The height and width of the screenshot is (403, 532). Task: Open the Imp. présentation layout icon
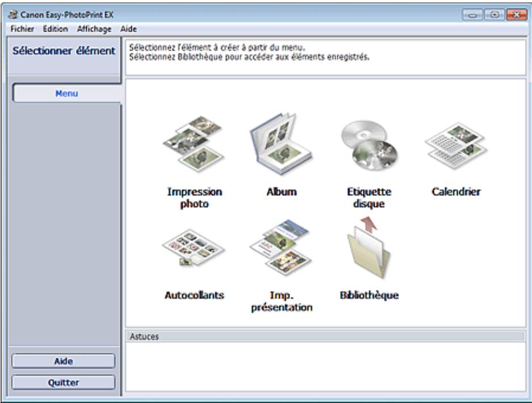click(281, 247)
